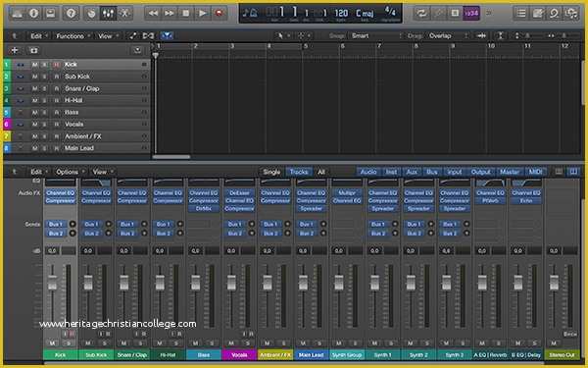The height and width of the screenshot is (368, 588).
Task: Open the Left-click pointer tool menu
Action: click(283, 36)
